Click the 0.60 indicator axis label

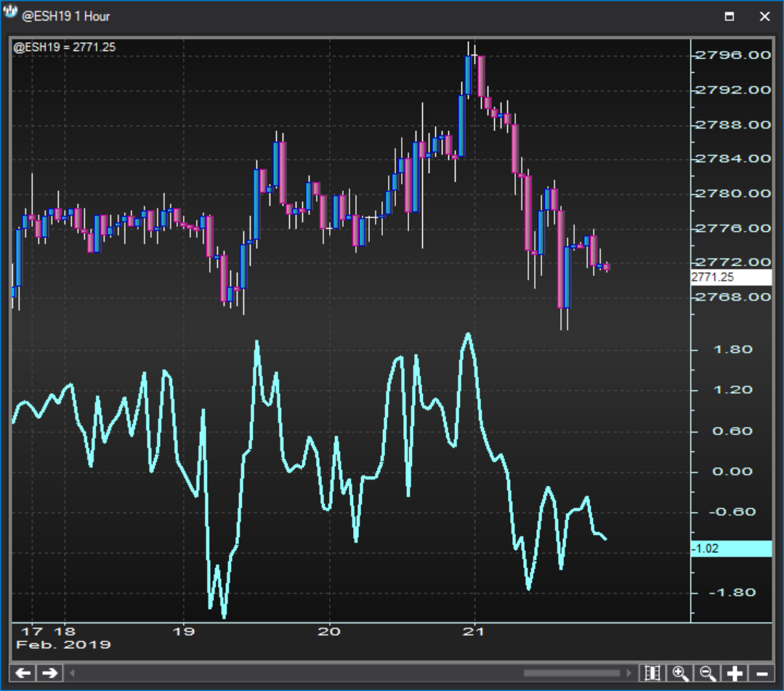point(732,431)
